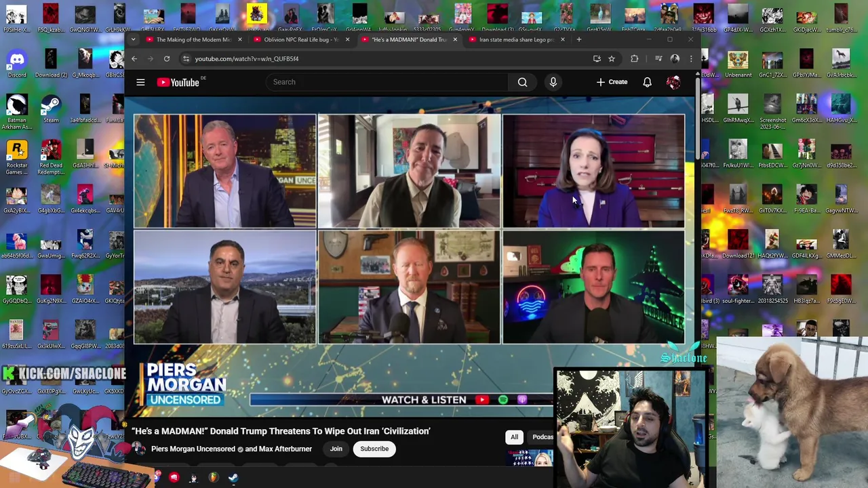Click the video player area
Viewport: 868px width, 488px height.
point(410,256)
